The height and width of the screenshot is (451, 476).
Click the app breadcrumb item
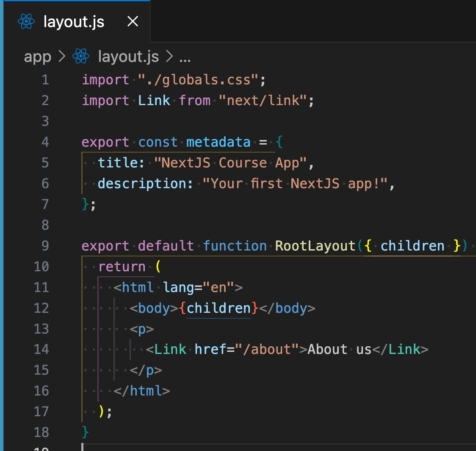click(37, 56)
